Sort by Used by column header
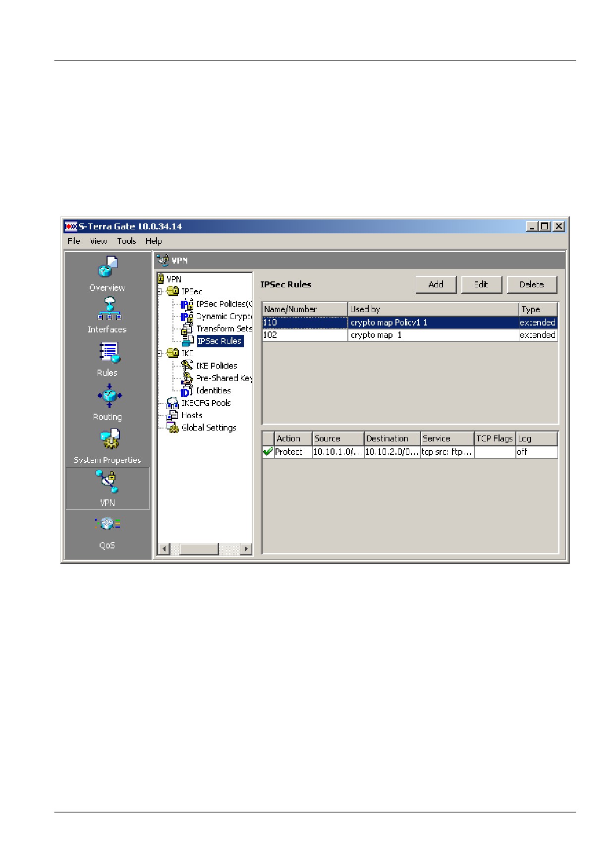Screen dimensions: 614x868 (433, 309)
